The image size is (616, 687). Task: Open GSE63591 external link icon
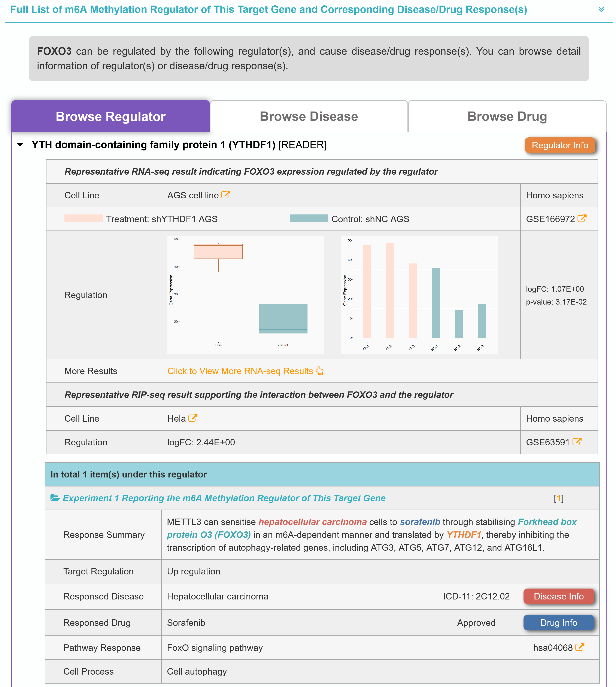[577, 442]
